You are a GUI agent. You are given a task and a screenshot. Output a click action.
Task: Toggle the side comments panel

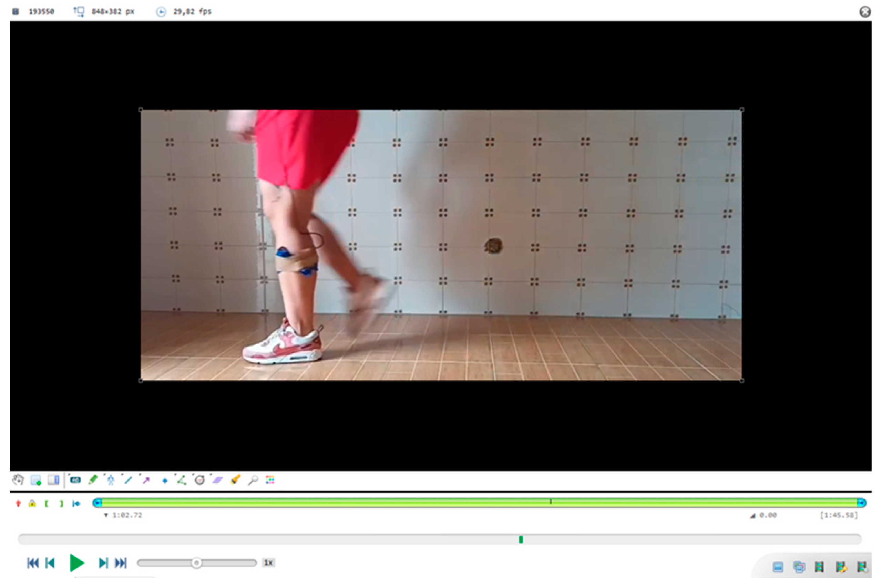(x=54, y=480)
